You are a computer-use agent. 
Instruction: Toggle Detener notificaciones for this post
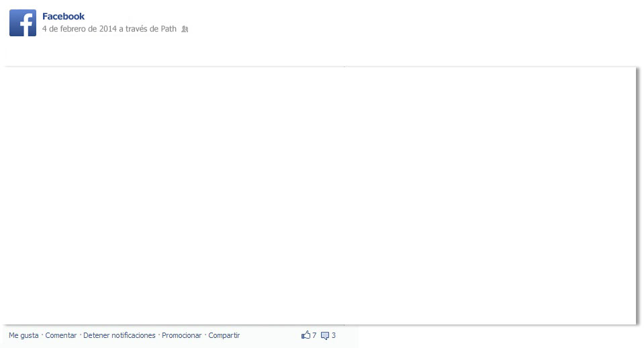(x=119, y=335)
